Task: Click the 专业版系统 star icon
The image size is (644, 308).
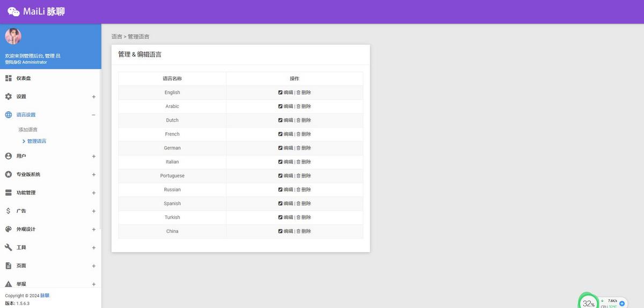Action: pyautogui.click(x=8, y=174)
